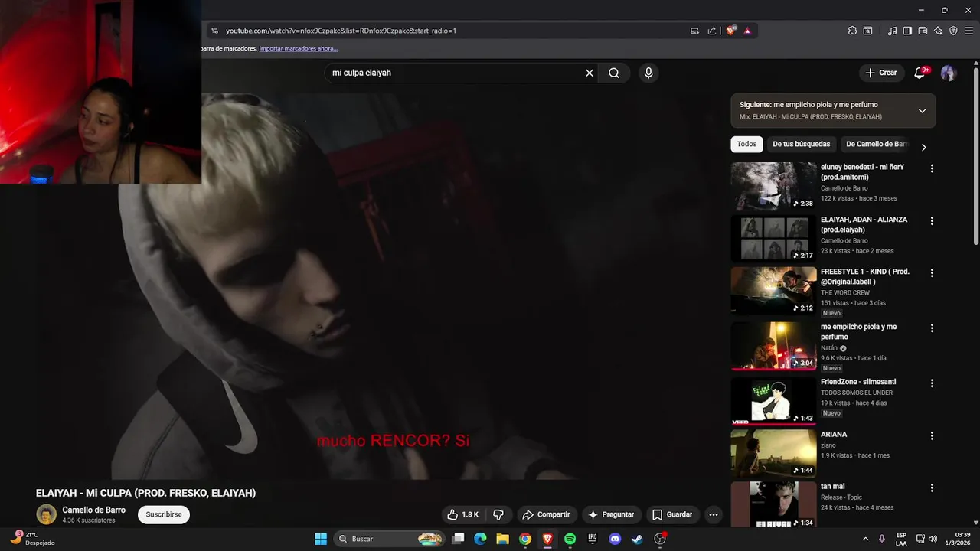
Task: Select the 'De tus búsquedas' filter chip
Action: [801, 144]
